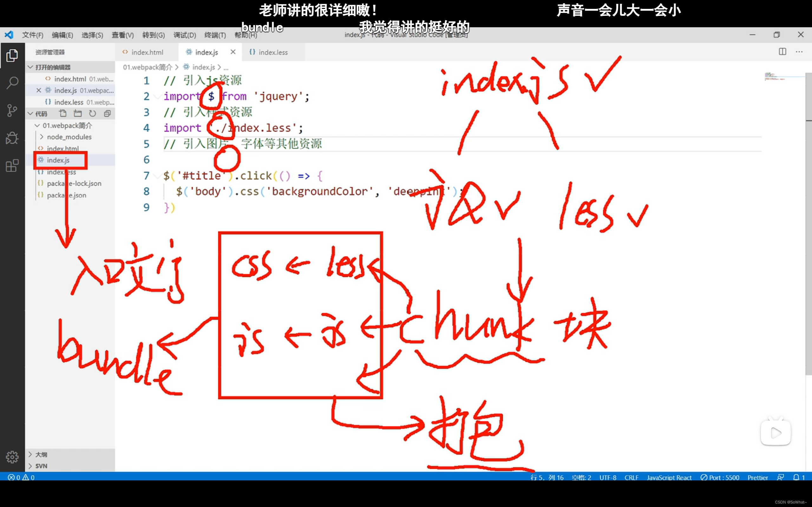Open the 终端(T) menu
Image resolution: width=812 pixels, height=507 pixels.
[215, 35]
